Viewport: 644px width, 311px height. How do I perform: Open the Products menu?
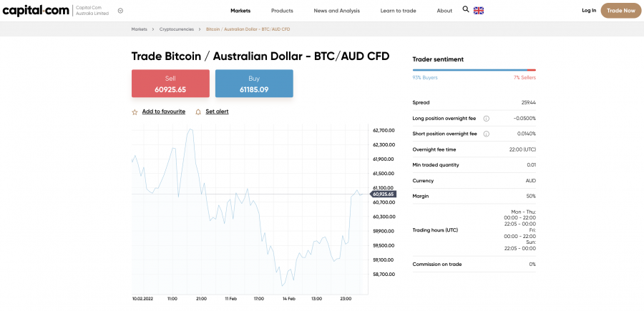coord(282,11)
